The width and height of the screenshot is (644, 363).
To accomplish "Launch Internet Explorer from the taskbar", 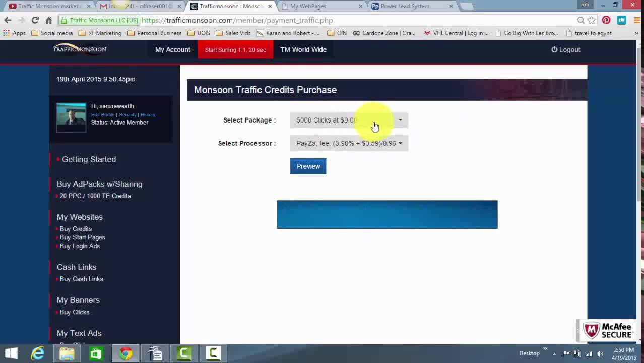I will tap(38, 353).
